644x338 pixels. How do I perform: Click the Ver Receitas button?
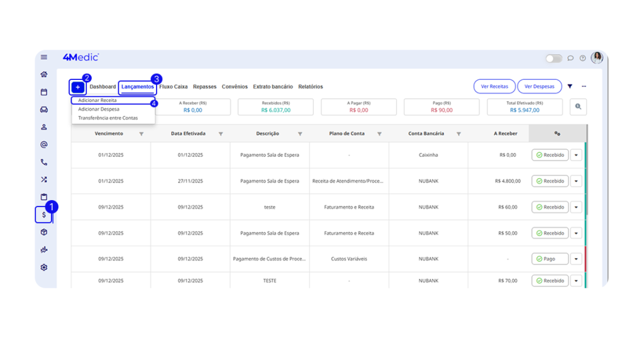(494, 86)
